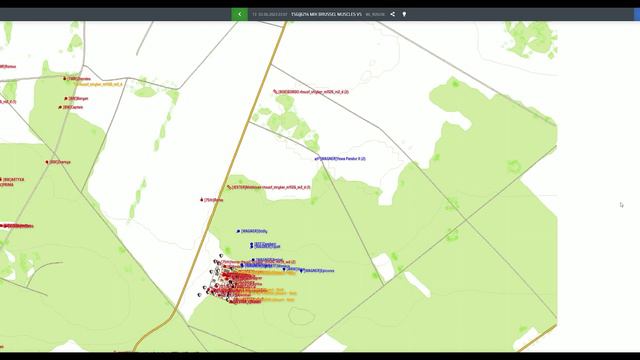Click the blue WAGNER "Hawk Pandur II (2)" vehicle marker
The height and width of the screenshot is (360, 640).
click(x=317, y=158)
